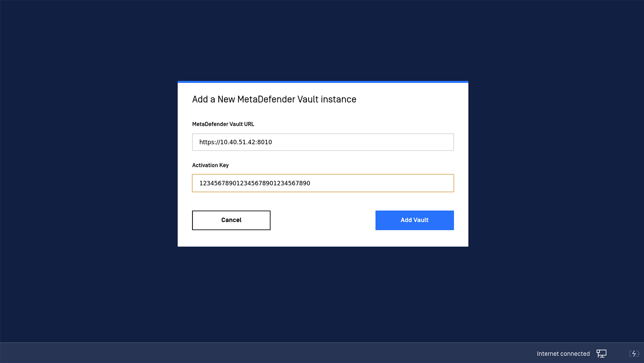Click the dark background above the dialog

pyautogui.click(x=323, y=40)
